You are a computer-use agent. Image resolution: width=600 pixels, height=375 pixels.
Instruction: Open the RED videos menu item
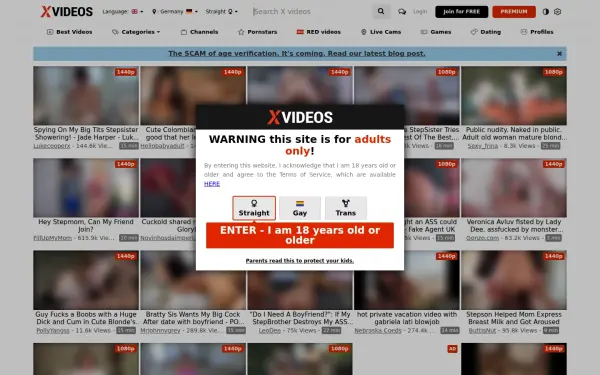318,32
